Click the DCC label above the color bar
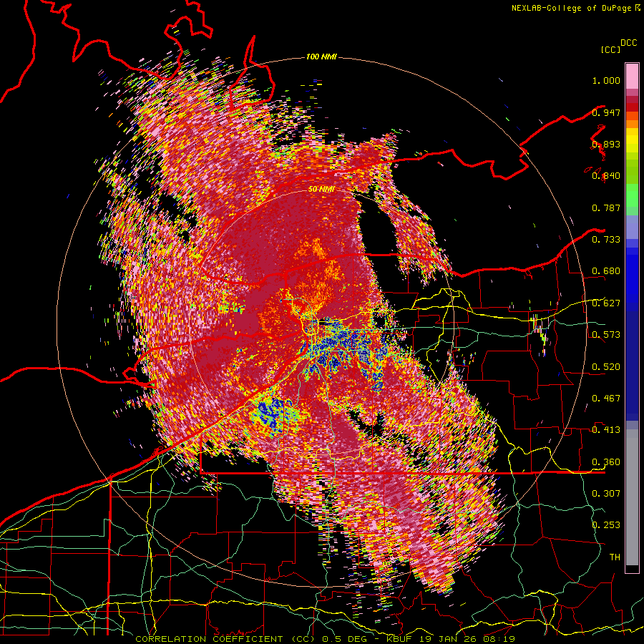The image size is (644, 644). [x=629, y=43]
